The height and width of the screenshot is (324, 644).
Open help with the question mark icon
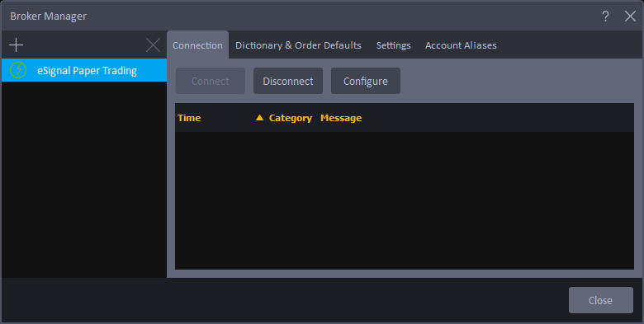coord(605,16)
